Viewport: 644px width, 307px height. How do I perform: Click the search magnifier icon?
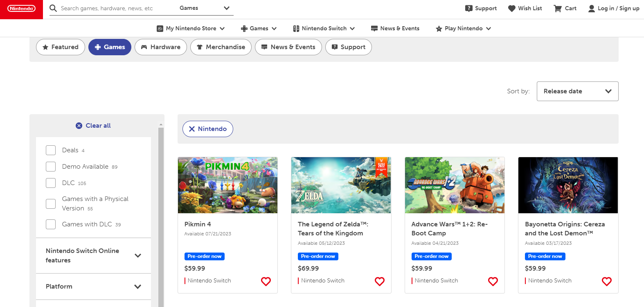click(53, 8)
